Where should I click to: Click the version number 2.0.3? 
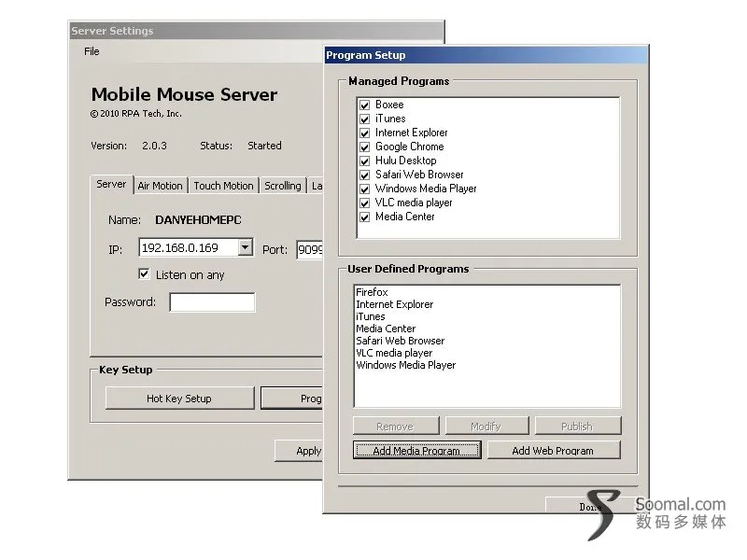click(154, 146)
